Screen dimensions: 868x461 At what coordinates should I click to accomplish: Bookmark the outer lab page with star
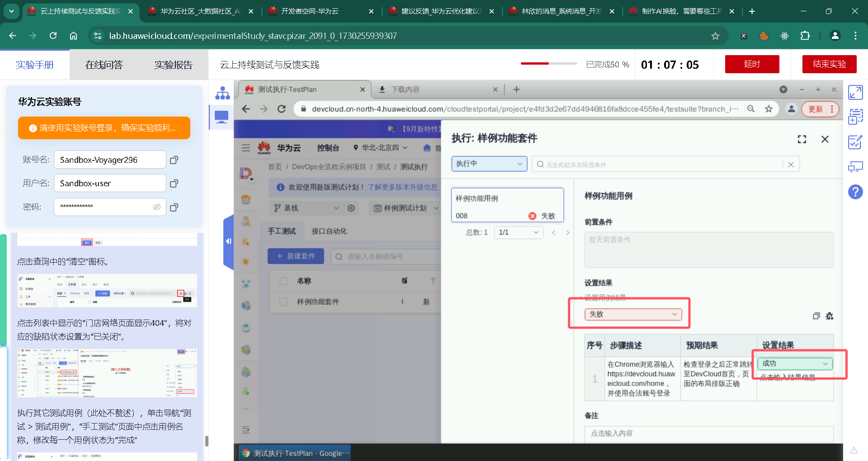point(715,36)
